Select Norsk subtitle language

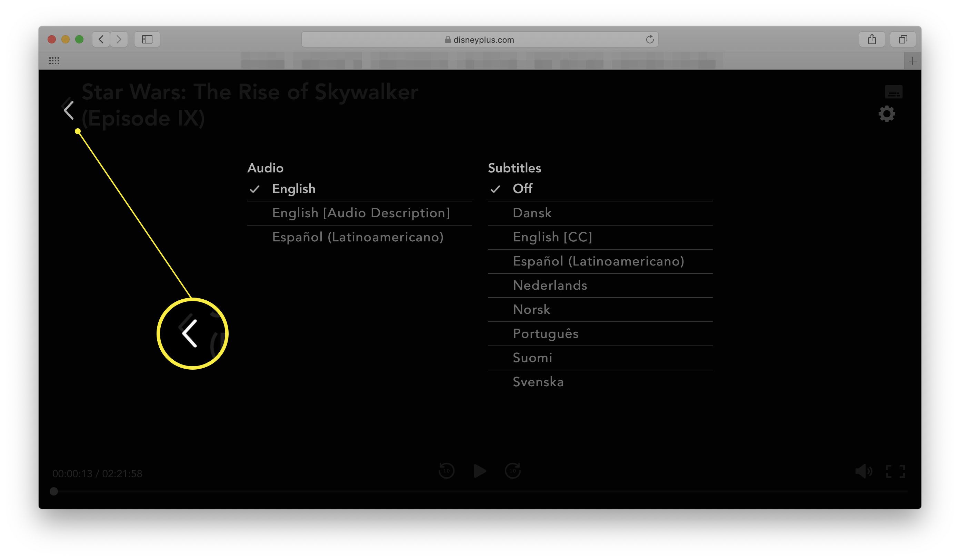tap(531, 309)
